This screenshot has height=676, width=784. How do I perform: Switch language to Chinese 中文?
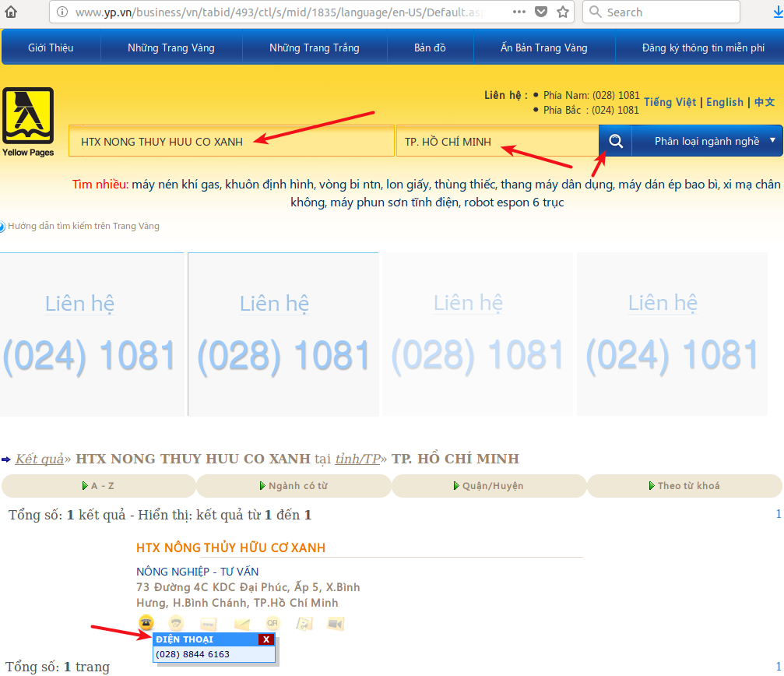pos(764,102)
